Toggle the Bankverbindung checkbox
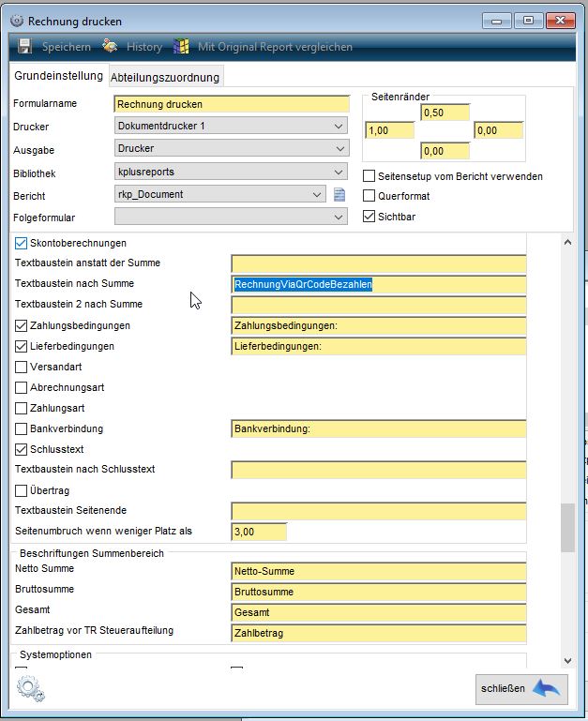The height and width of the screenshot is (721, 588). click(x=22, y=429)
